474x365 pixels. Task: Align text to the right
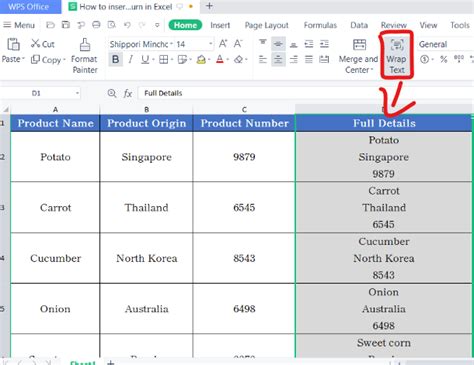click(x=293, y=60)
